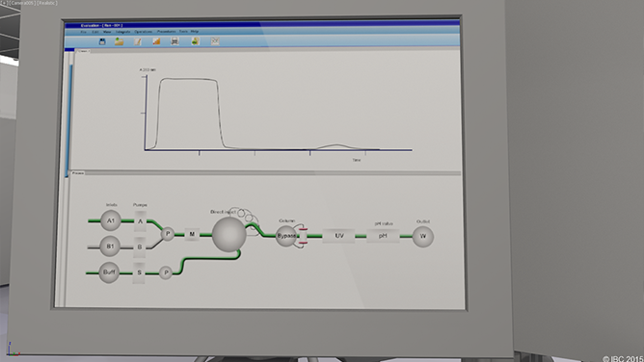Click the pH valve block
The width and height of the screenshot is (644, 362).
click(383, 236)
